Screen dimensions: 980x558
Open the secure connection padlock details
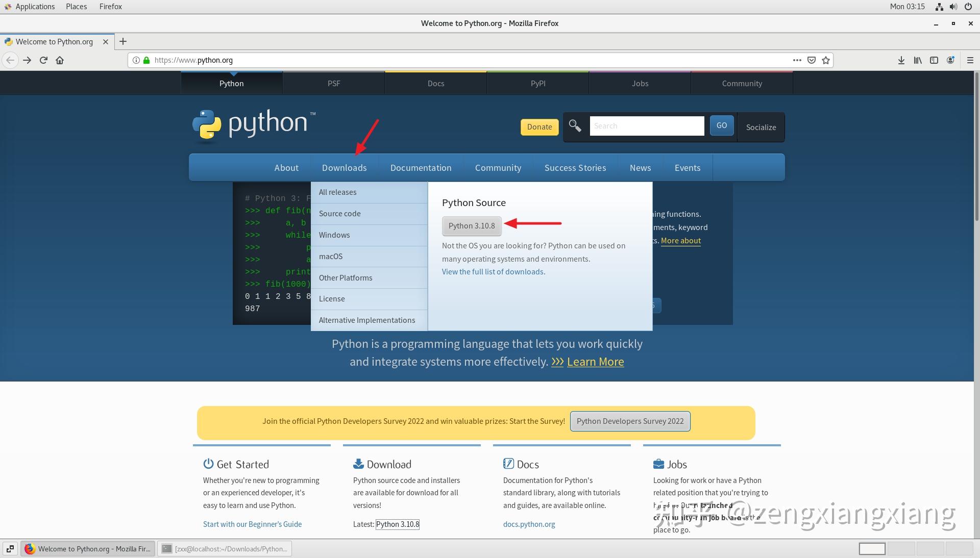[x=146, y=60]
